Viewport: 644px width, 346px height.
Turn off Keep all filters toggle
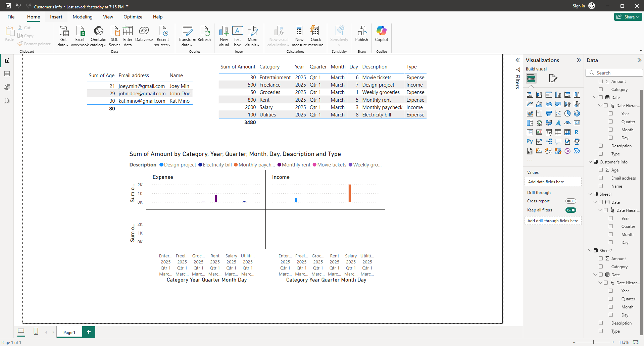tap(571, 210)
